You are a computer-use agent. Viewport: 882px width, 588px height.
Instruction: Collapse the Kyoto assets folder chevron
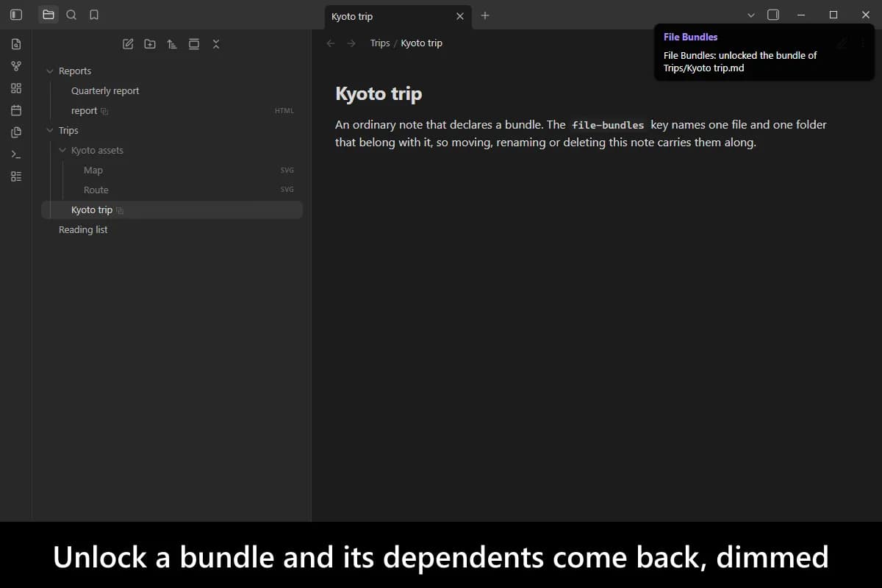click(x=62, y=151)
